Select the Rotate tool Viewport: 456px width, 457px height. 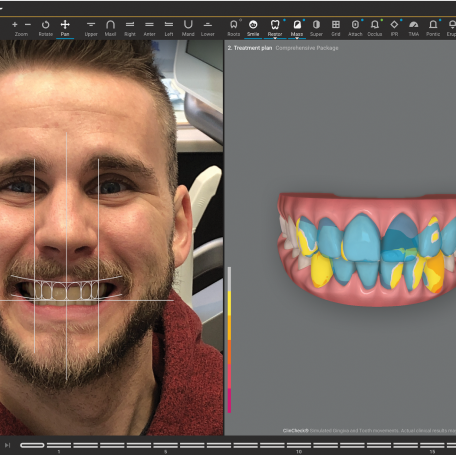tap(46, 28)
